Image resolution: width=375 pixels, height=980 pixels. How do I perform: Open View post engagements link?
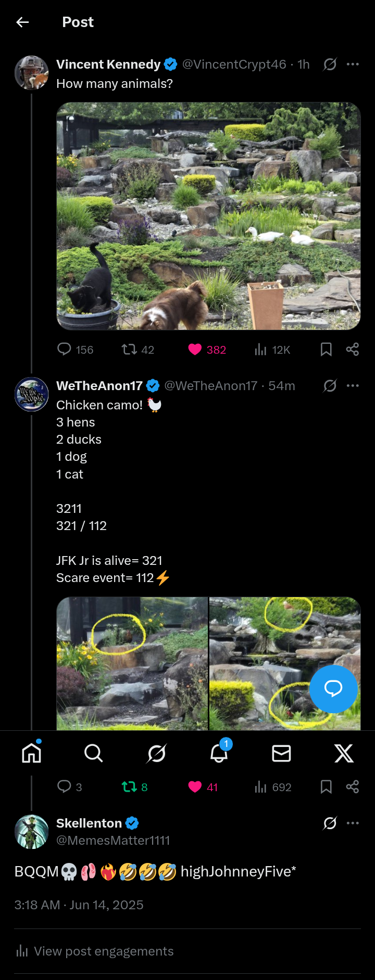104,951
